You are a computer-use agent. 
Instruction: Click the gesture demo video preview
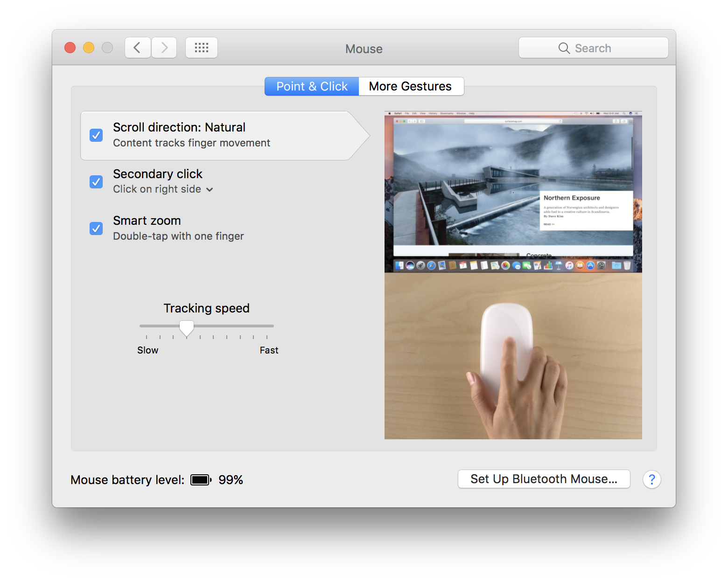513,275
